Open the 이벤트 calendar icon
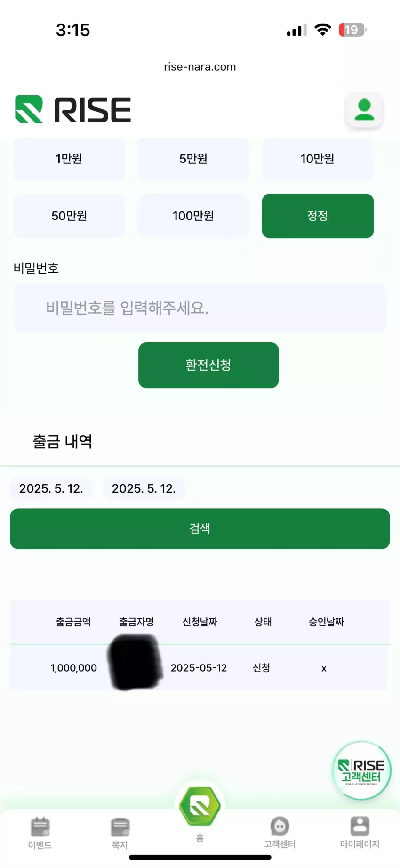This screenshot has height=868, width=400. (40, 826)
